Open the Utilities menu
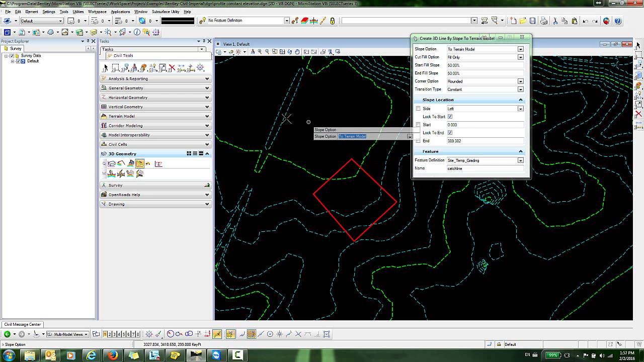 coord(78,12)
